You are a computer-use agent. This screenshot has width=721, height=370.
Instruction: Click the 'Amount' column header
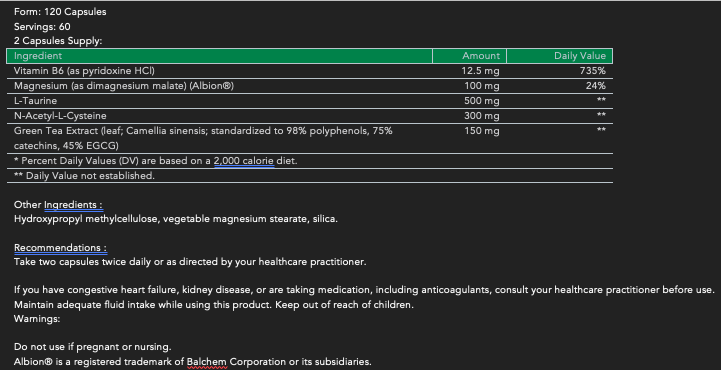pyautogui.click(x=469, y=56)
